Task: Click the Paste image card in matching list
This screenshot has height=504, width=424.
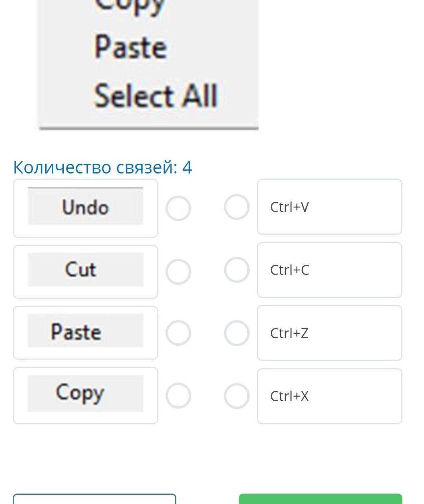Action: tap(85, 333)
